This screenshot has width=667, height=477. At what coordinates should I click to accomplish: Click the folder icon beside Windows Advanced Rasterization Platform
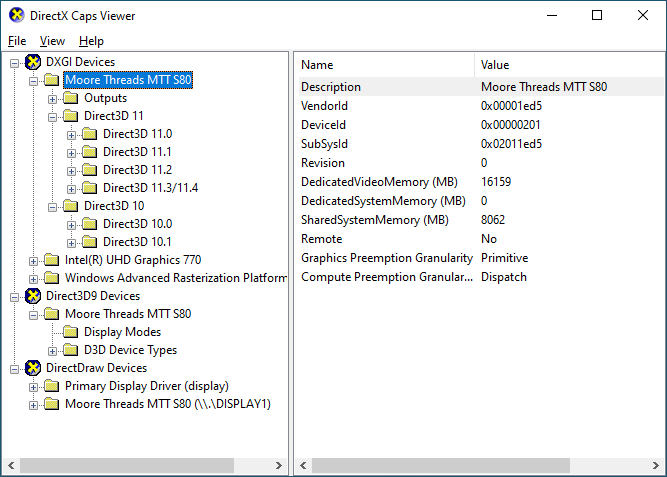click(51, 278)
